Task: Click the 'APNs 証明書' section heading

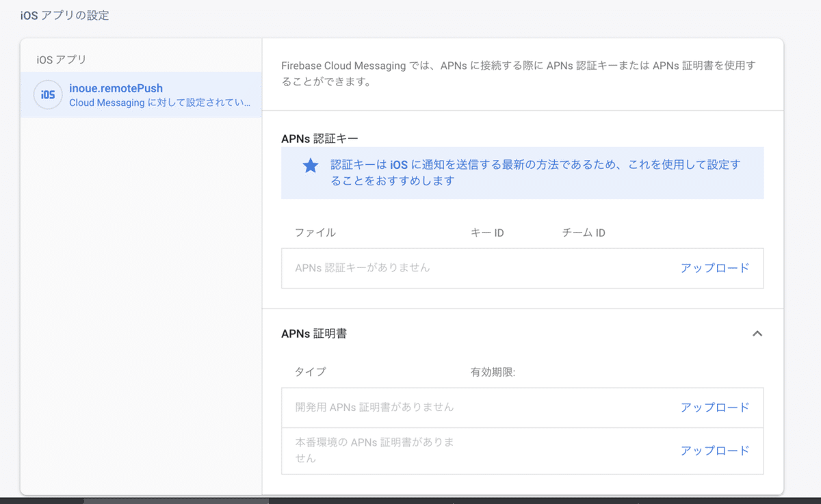Action: click(x=314, y=334)
